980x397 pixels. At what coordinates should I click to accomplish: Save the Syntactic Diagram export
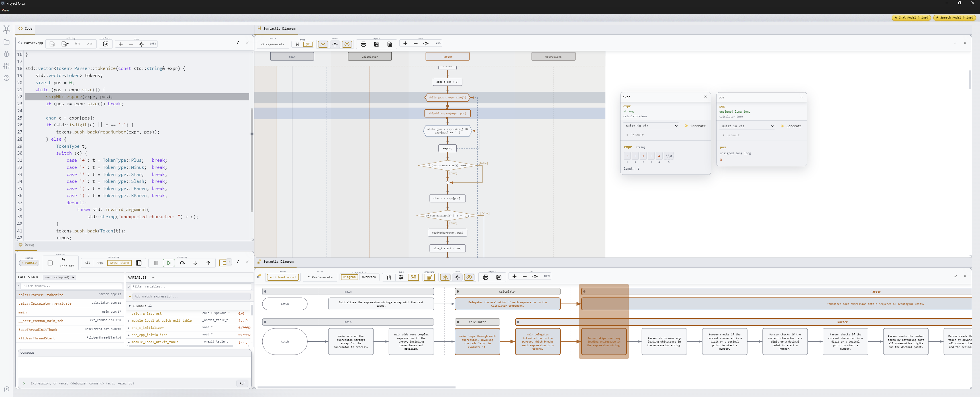point(376,44)
